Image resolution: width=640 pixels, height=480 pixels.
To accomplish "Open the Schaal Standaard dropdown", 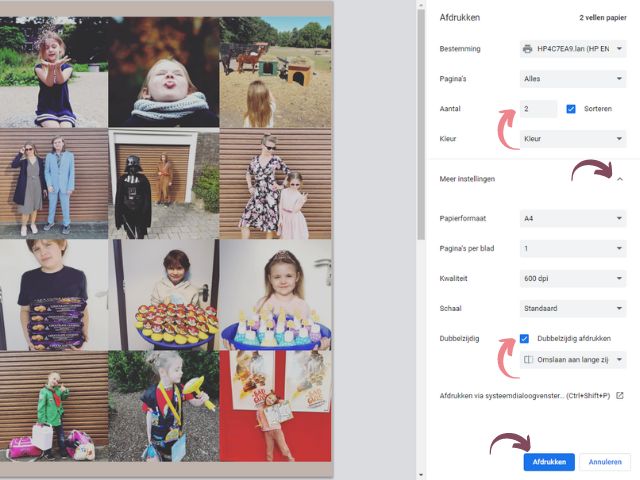I will (x=573, y=309).
